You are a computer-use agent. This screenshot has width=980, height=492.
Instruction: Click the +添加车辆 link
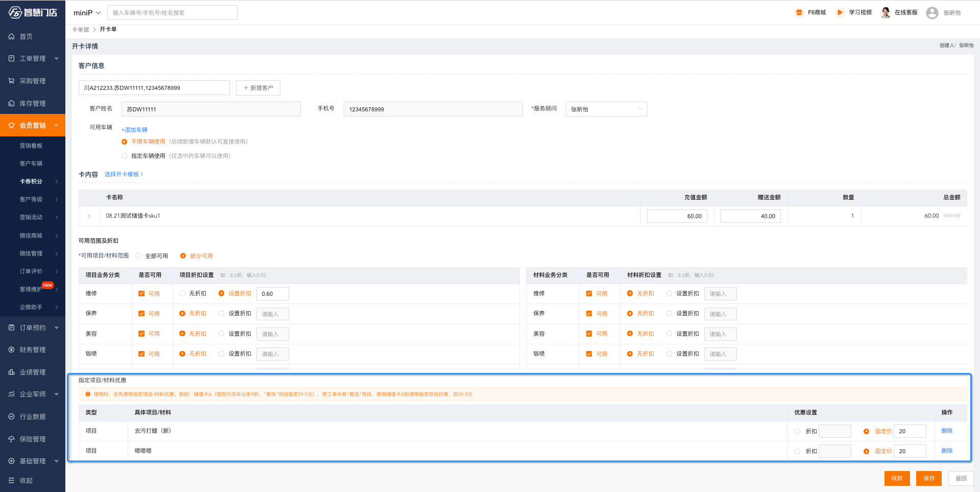134,130
